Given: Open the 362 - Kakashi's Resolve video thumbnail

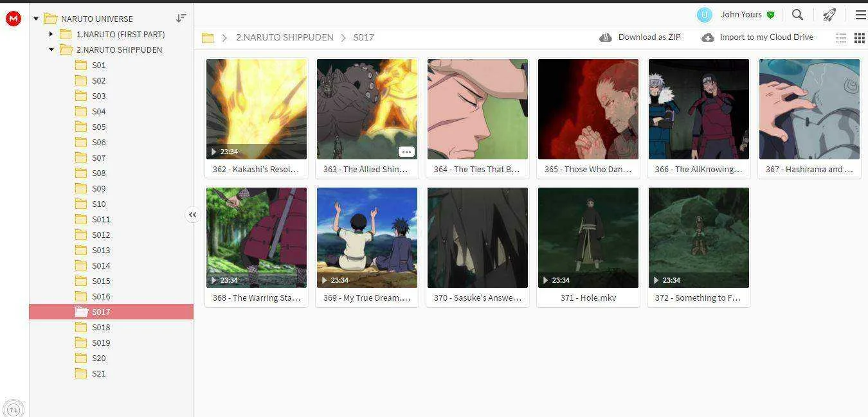Looking at the screenshot, I should [x=257, y=109].
